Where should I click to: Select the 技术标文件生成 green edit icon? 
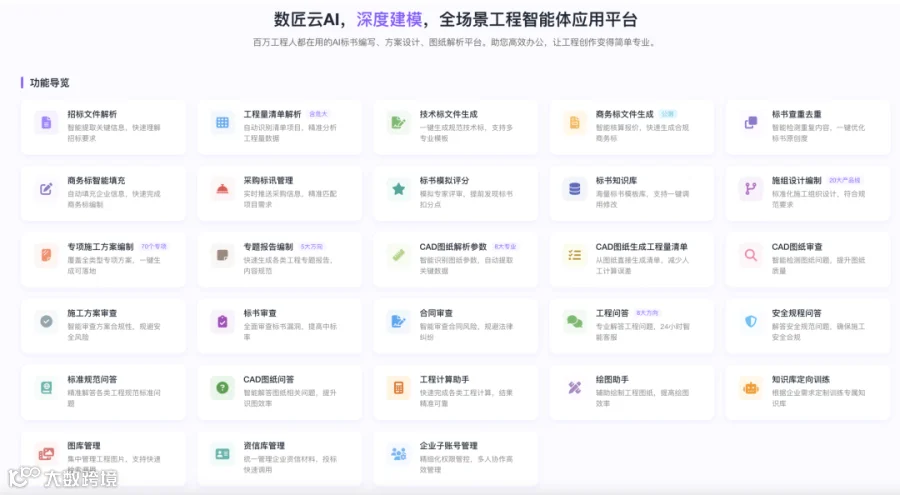[x=398, y=122]
